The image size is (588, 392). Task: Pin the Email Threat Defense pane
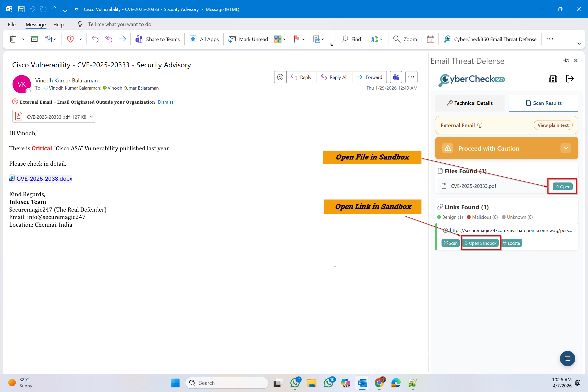(x=566, y=60)
